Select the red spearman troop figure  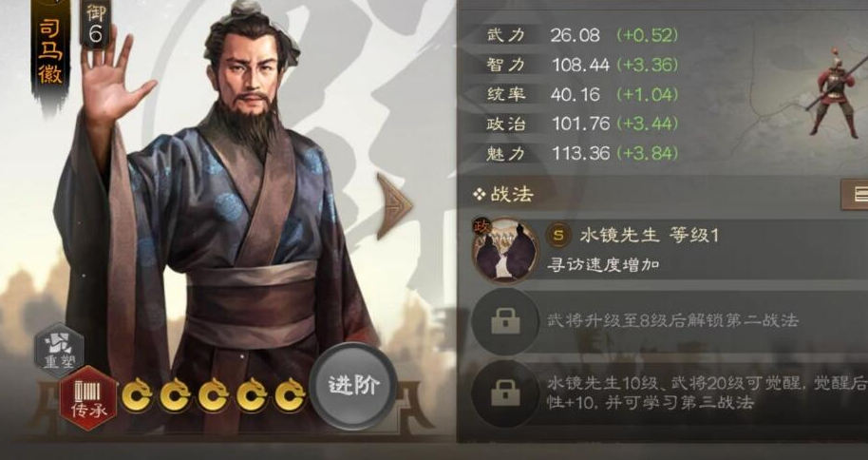pos(836,92)
